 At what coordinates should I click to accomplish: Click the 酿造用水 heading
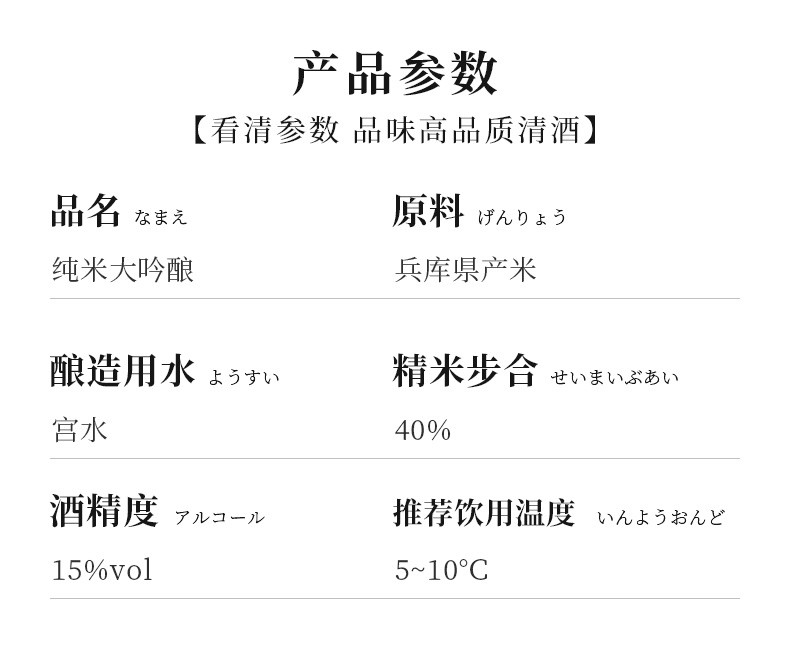click(x=122, y=371)
